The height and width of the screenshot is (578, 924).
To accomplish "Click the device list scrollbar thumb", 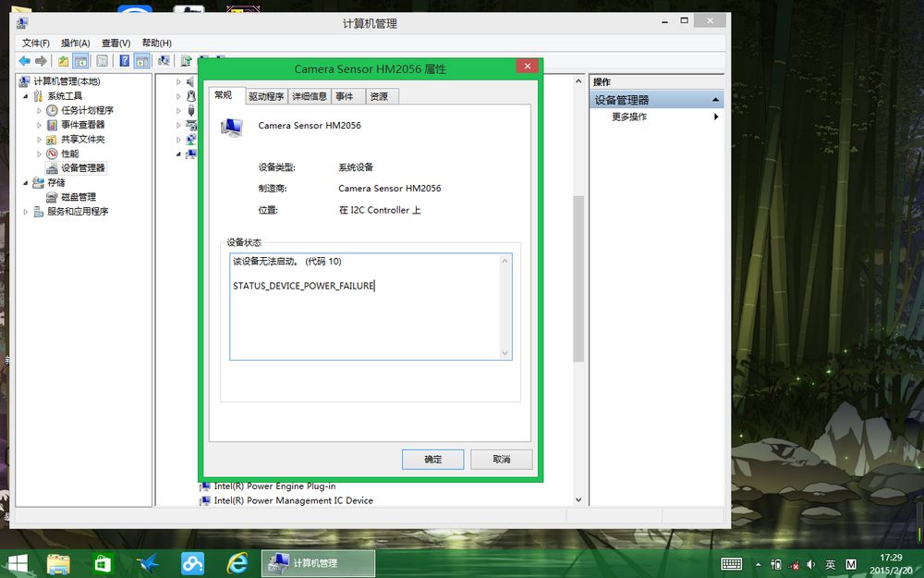I will [x=578, y=278].
